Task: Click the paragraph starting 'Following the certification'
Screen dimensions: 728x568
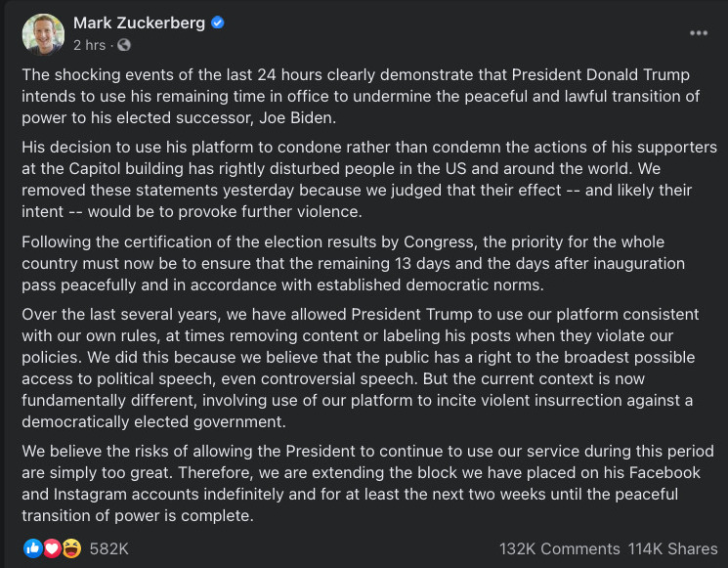Action: point(354,263)
